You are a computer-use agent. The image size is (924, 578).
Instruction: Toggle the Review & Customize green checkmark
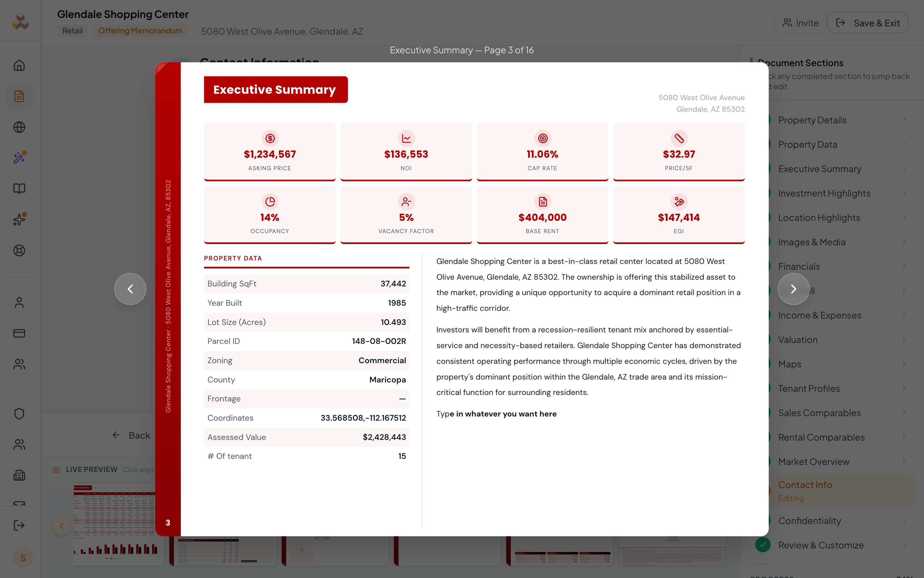pos(763,545)
